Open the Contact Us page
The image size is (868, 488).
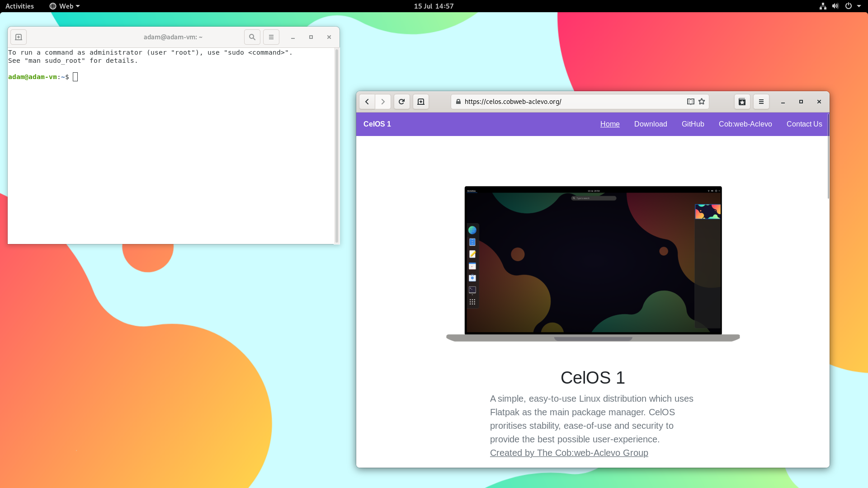tap(804, 124)
